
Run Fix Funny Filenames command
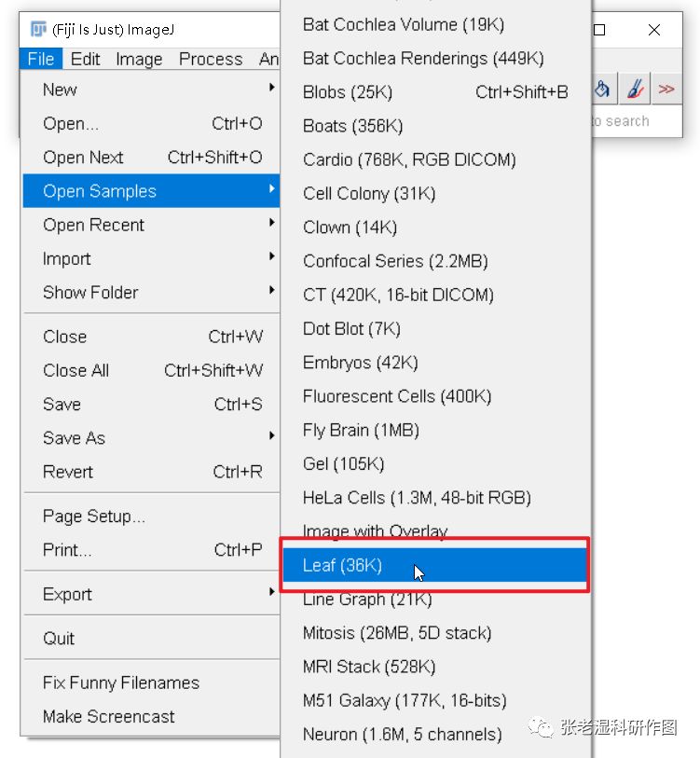coord(151,682)
